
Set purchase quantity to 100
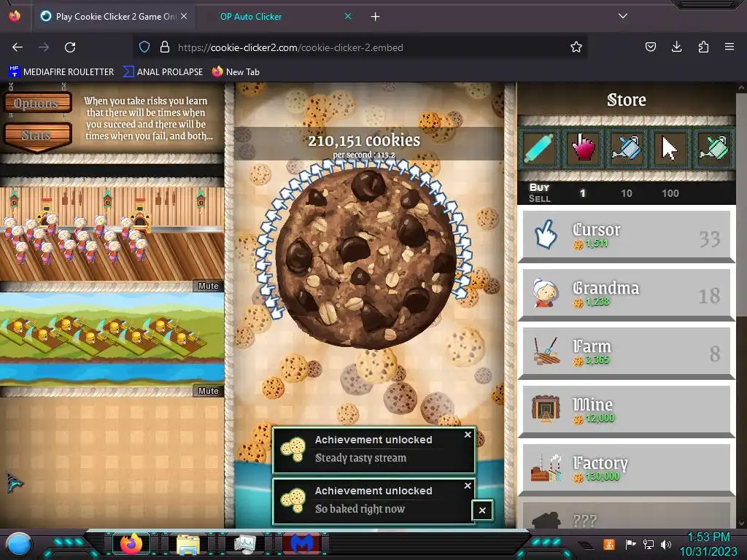click(x=670, y=193)
